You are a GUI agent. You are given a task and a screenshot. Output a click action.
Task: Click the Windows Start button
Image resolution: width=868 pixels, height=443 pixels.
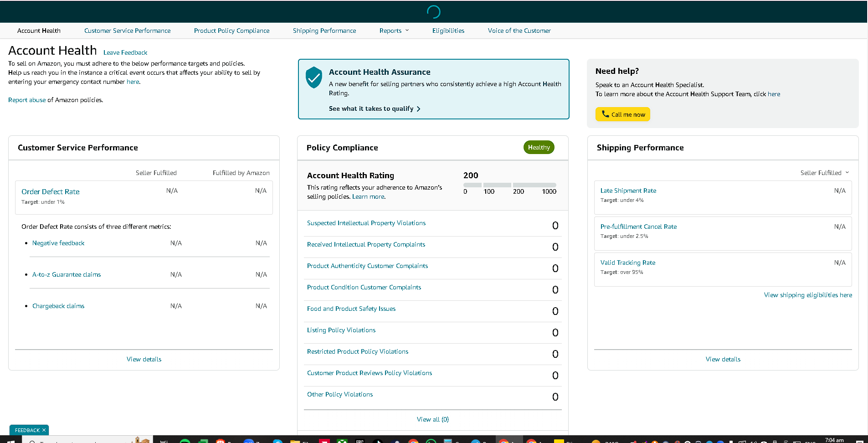(11, 441)
